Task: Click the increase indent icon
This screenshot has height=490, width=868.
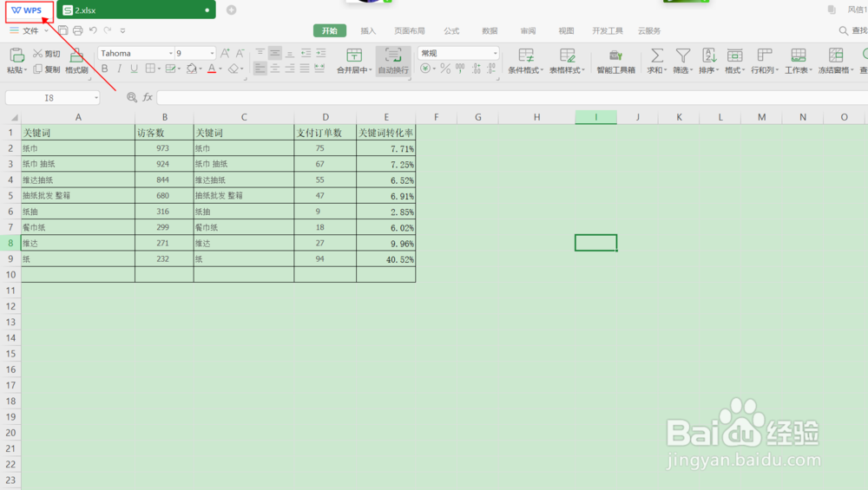Action: coord(320,53)
